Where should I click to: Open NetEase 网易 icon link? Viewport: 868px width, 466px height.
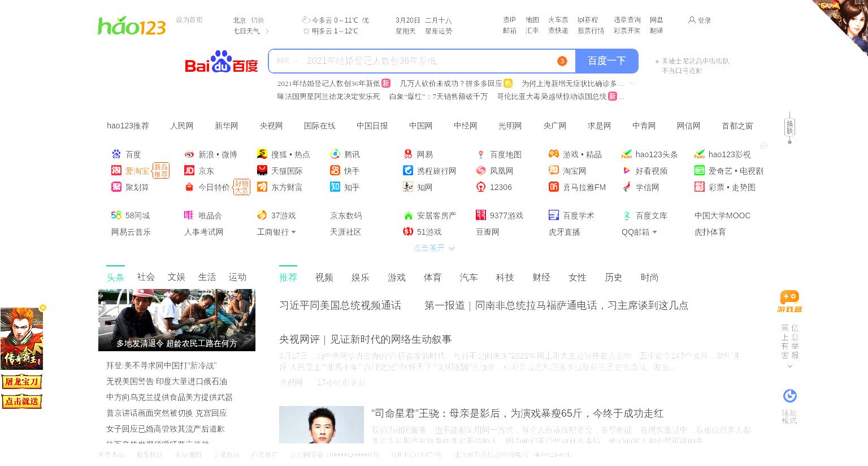pyautogui.click(x=408, y=154)
